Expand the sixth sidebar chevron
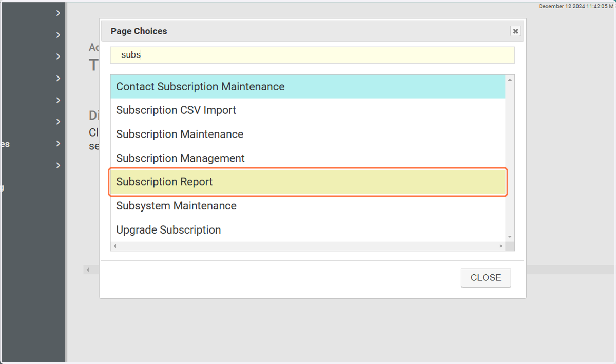616x364 pixels. tap(59, 122)
